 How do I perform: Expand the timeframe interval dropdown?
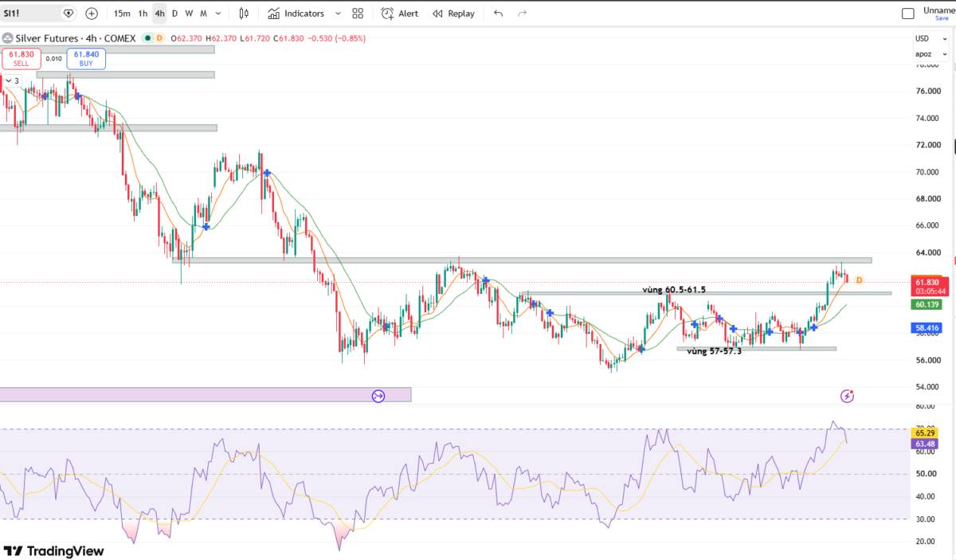point(219,14)
